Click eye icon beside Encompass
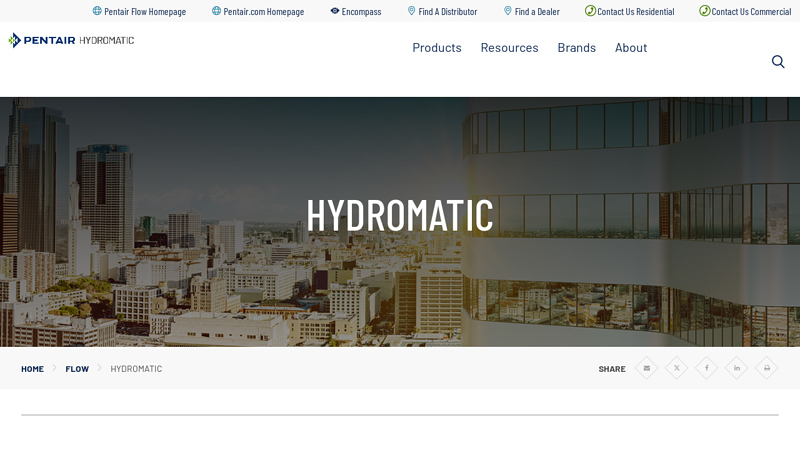The image size is (800, 450). (x=335, y=11)
